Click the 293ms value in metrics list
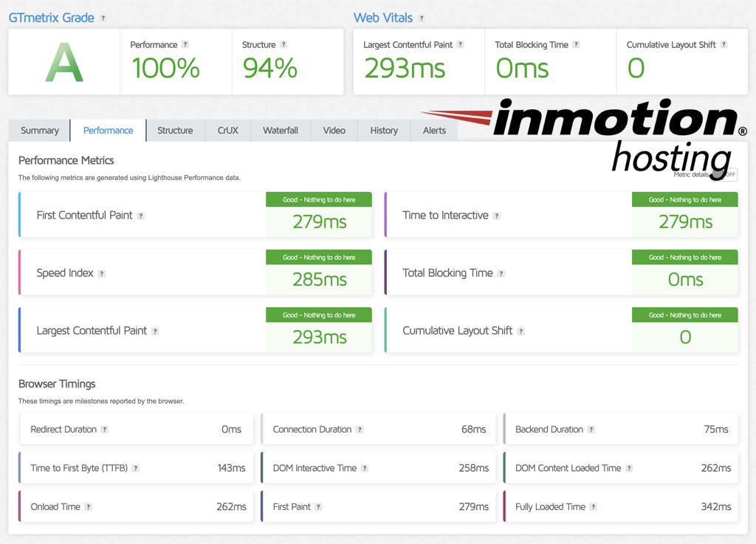This screenshot has width=756, height=544. pyautogui.click(x=320, y=337)
